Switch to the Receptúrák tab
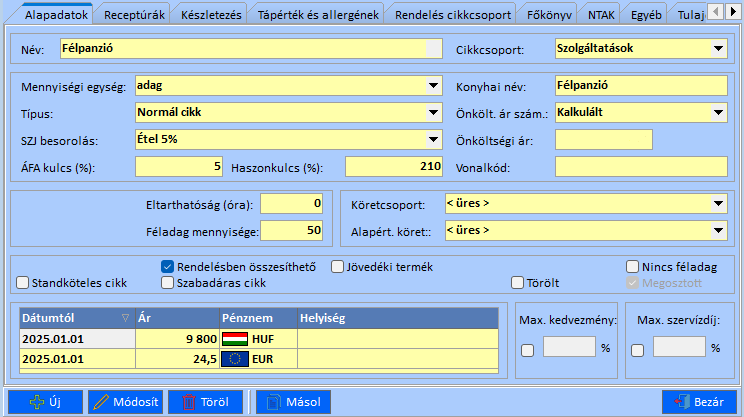Viewport: 744px width, 417px height. click(x=134, y=15)
